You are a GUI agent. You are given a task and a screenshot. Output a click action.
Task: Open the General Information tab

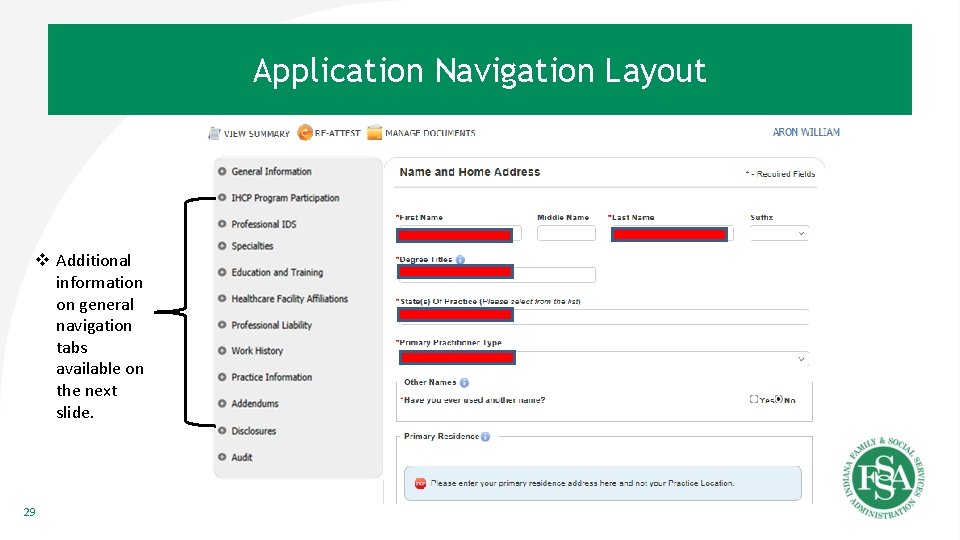[x=271, y=171]
